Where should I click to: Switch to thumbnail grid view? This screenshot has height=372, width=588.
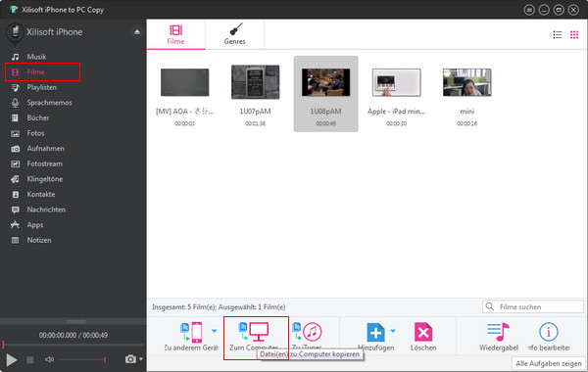574,35
